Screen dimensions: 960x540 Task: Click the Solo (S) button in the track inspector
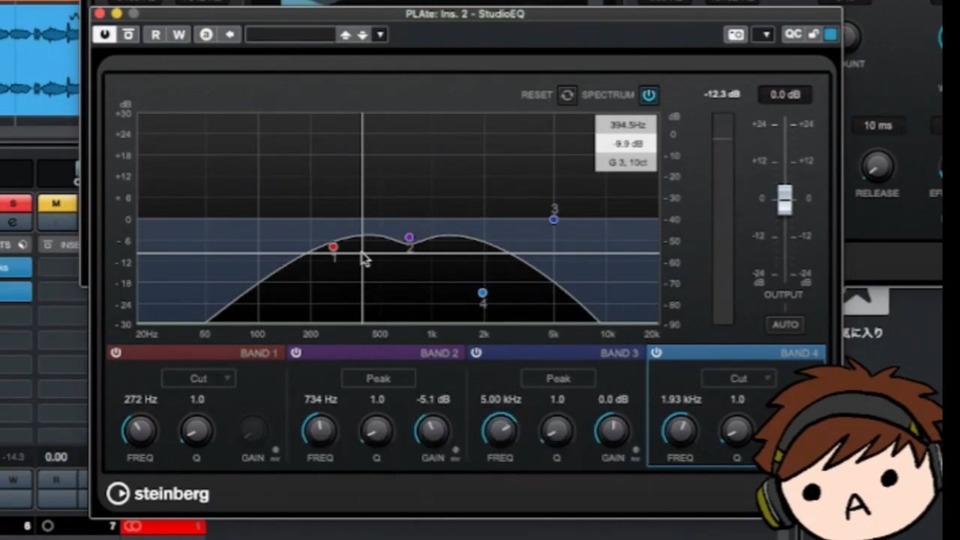tap(14, 203)
